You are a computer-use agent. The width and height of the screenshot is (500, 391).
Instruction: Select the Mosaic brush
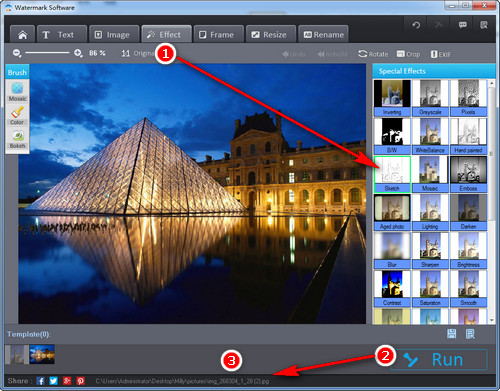tap(17, 91)
